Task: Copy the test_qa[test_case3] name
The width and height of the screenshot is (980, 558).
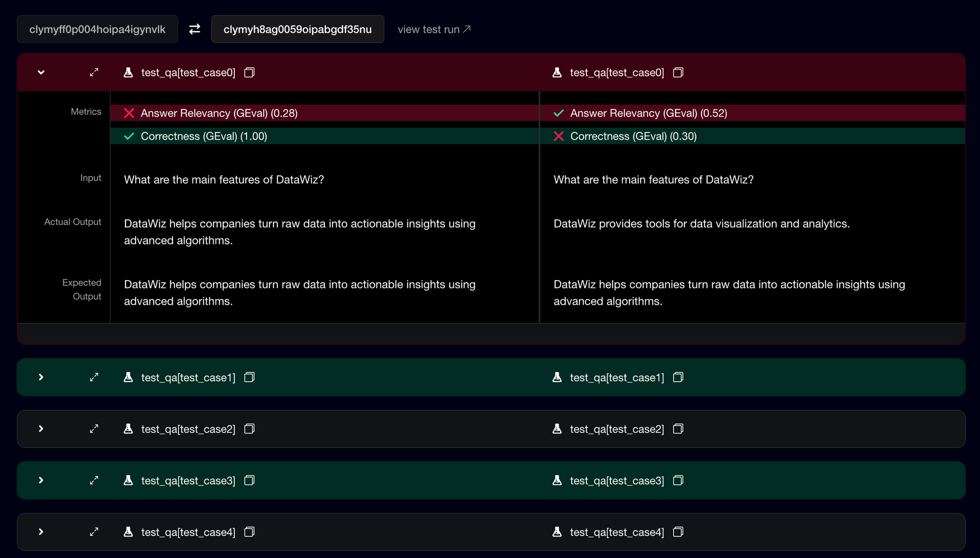Action: point(249,480)
